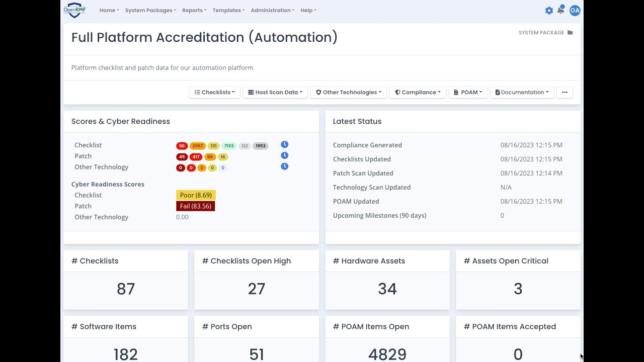644x362 pixels.
Task: Open settings via the gear icon
Action: [549, 11]
